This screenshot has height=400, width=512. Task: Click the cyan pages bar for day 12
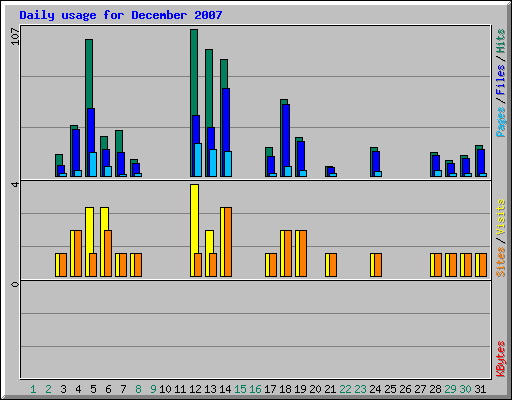tap(198, 160)
